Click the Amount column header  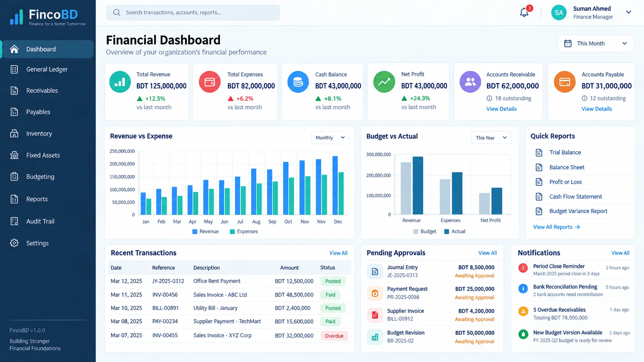[x=289, y=268]
